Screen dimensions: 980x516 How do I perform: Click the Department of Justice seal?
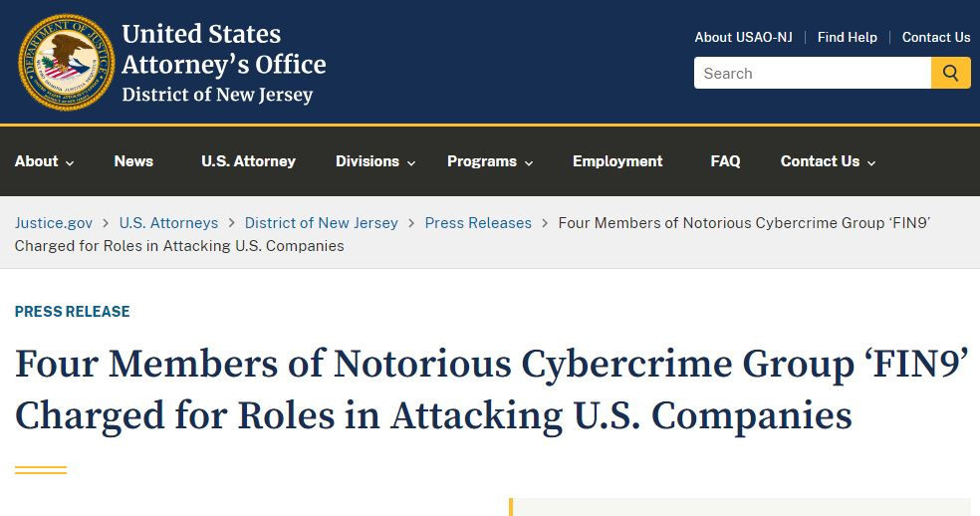[x=67, y=63]
